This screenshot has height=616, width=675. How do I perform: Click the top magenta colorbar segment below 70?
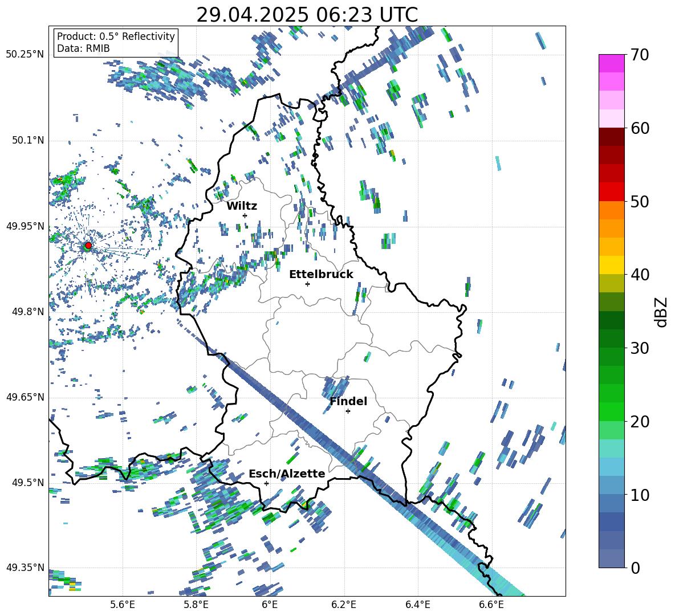[612, 63]
